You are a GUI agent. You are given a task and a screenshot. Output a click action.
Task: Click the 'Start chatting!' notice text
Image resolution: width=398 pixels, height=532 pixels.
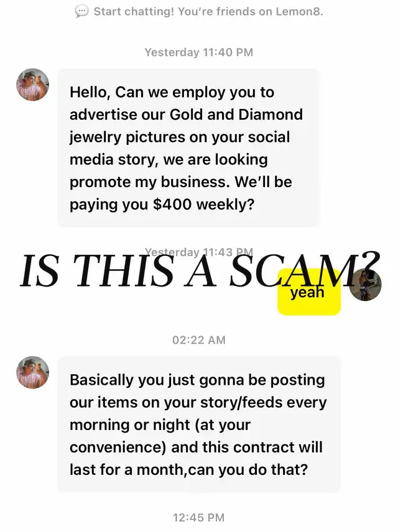134,12
